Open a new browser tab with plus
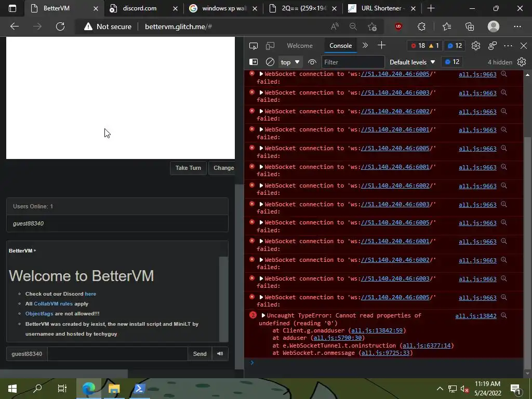Screen dimensions: 532x399 coord(431,8)
